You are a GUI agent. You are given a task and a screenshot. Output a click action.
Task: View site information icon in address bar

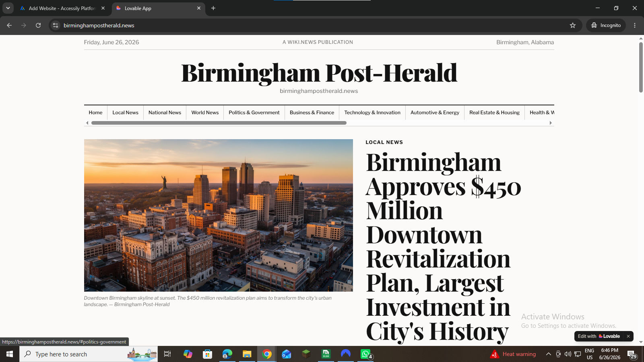pos(56,25)
